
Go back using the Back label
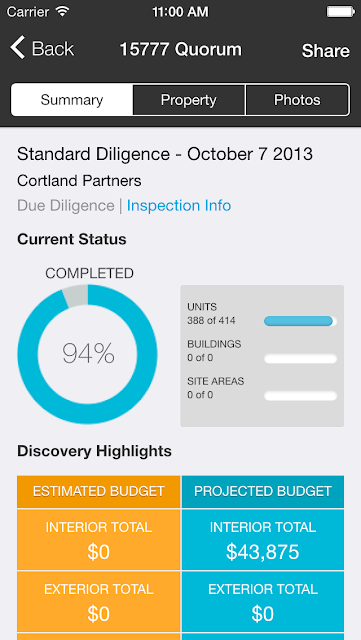tap(53, 49)
